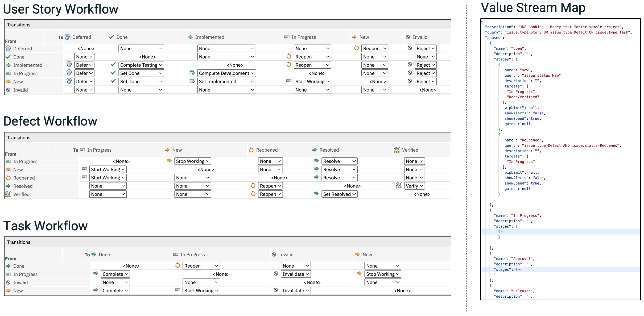Image resolution: width=644 pixels, height=316 pixels.
Task: Click Verified column header icon in Defect Workflow
Action: point(397,150)
